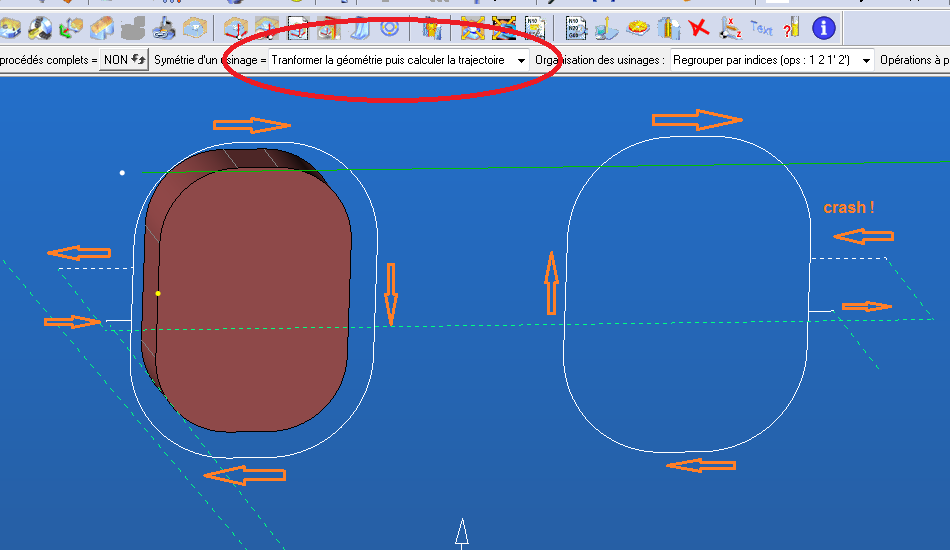Screen dimensions: 950x550
Task: Click the 'procédés complets =' label
Action: [x=48, y=60]
